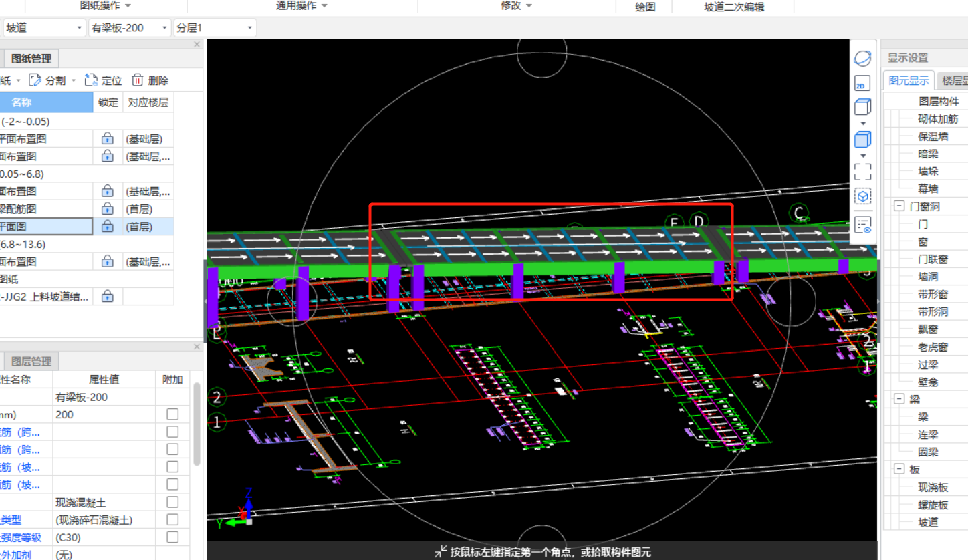Expand 图纸操作 ribbon group arrow

[128, 6]
